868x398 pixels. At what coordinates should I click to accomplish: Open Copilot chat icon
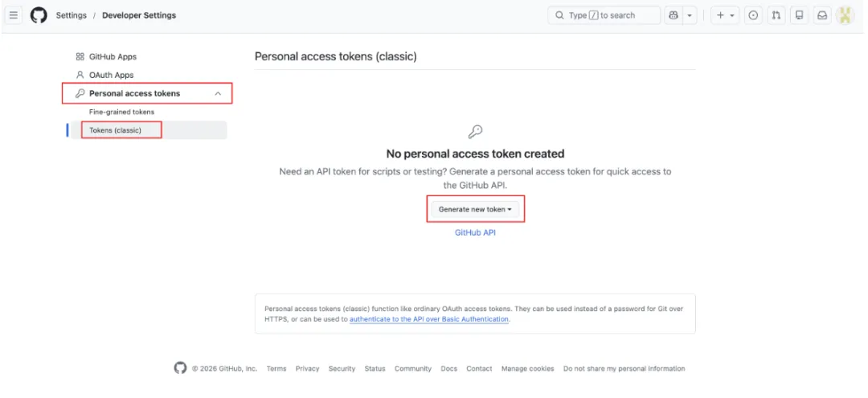pyautogui.click(x=673, y=15)
